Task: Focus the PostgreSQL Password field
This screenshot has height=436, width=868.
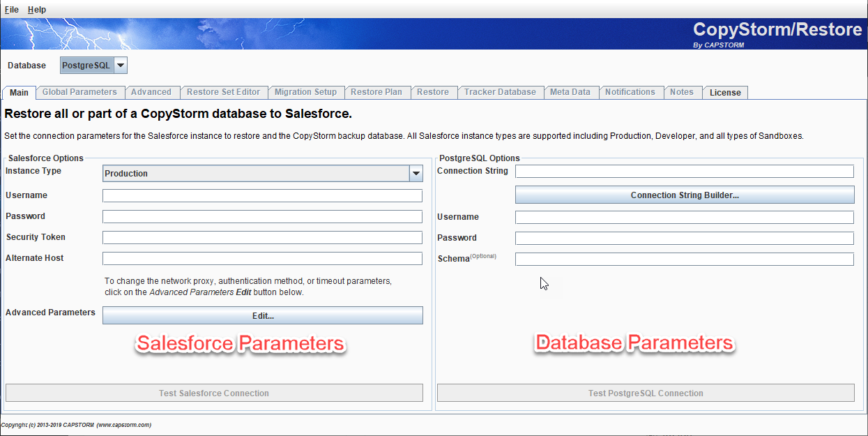Action: pyautogui.click(x=685, y=239)
